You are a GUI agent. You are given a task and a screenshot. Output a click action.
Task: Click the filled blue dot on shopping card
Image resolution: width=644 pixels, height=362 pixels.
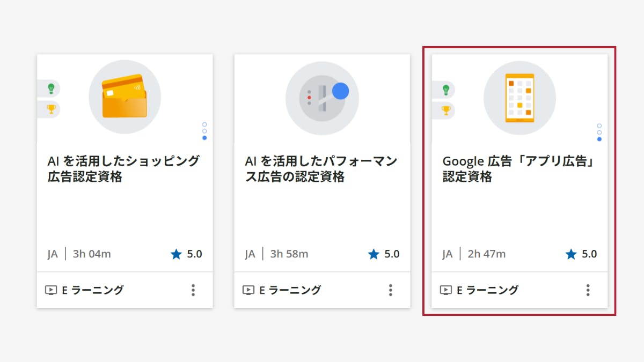tap(204, 138)
